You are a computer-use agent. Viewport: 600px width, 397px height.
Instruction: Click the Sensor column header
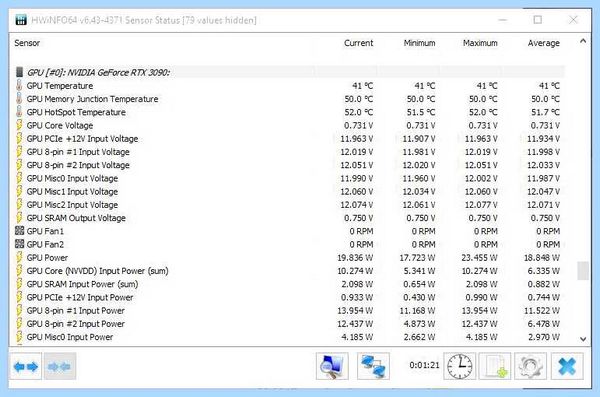[27, 43]
